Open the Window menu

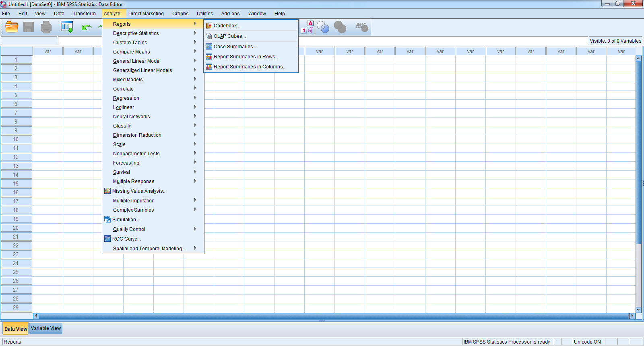[x=257, y=14]
